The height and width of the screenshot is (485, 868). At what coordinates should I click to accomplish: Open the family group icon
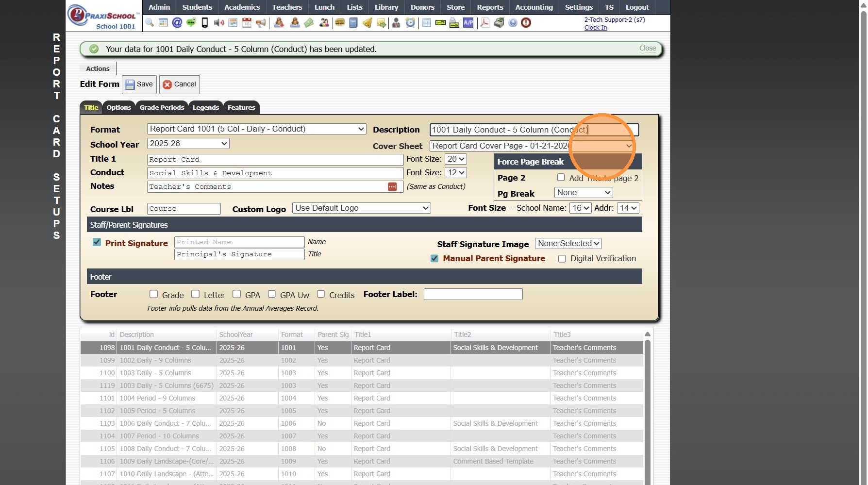[x=324, y=23]
